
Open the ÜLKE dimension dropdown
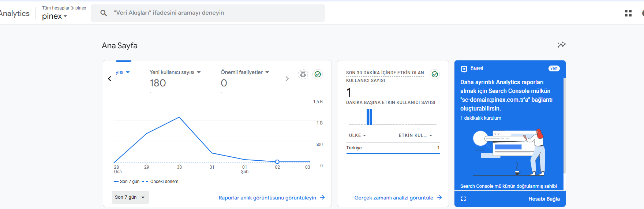point(357,135)
